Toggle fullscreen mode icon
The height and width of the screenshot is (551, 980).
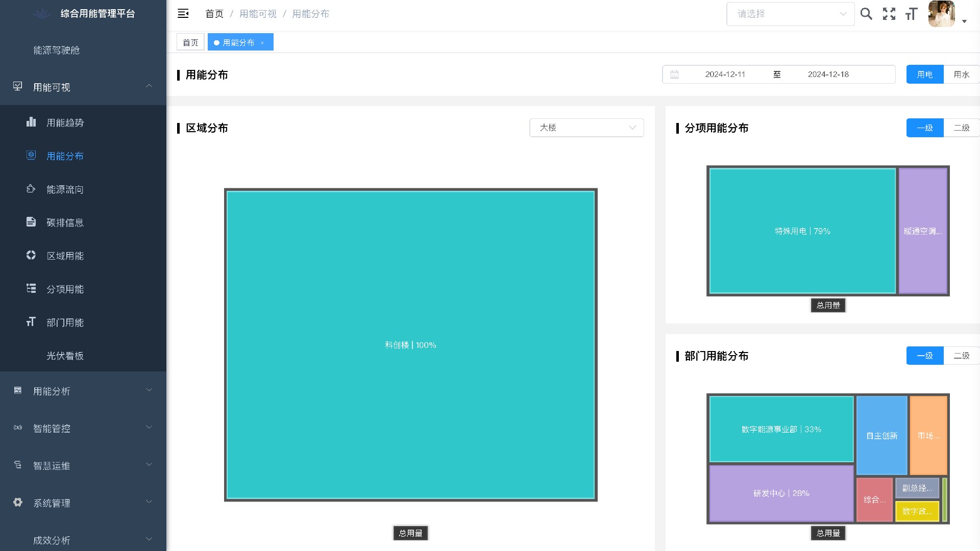click(889, 14)
